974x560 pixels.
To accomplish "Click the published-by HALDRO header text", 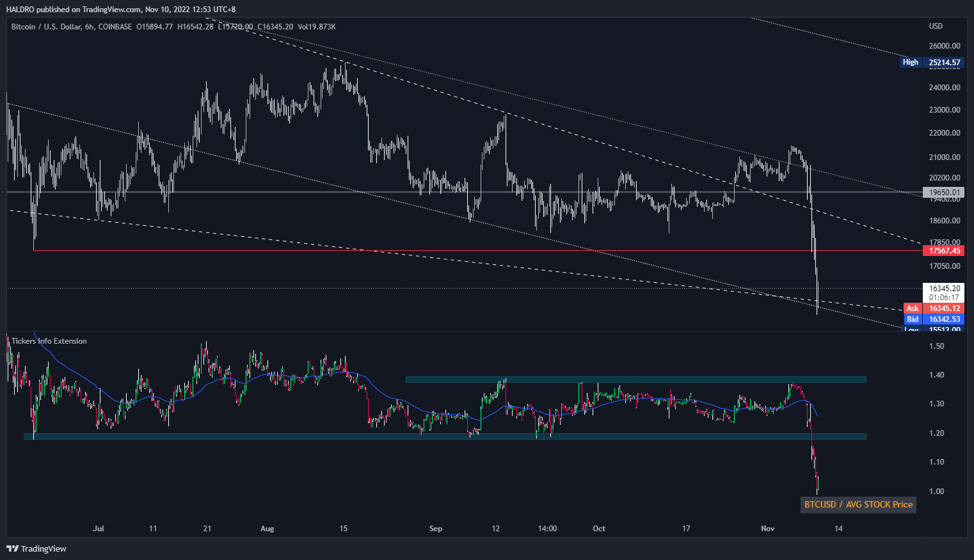I will pos(121,9).
